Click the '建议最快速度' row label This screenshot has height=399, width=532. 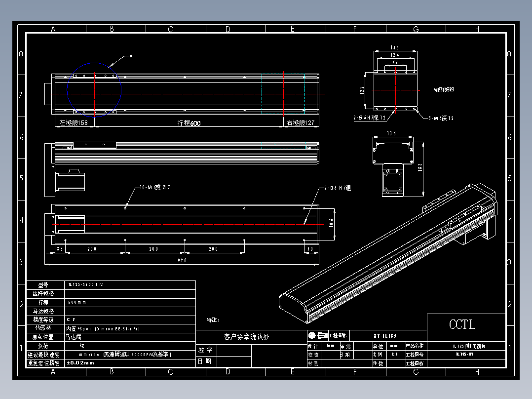44,355
